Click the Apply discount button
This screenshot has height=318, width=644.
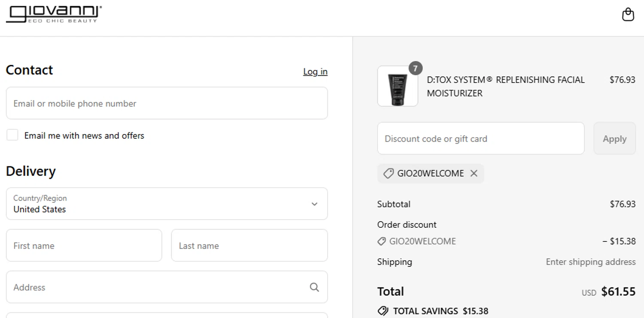pyautogui.click(x=614, y=138)
